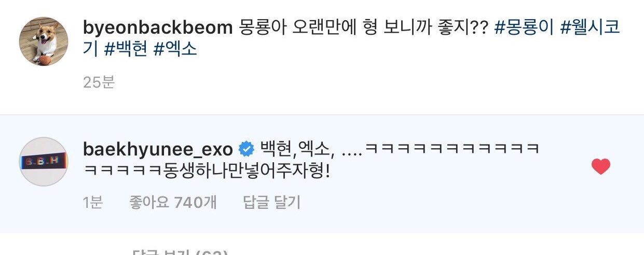Expand the hidden replies (63)
The image size is (644, 255).
(x=180, y=252)
